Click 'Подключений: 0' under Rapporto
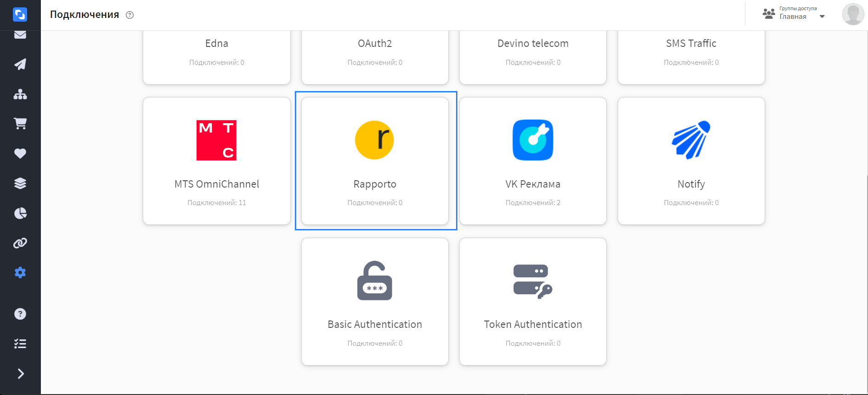The width and height of the screenshot is (868, 395). (375, 203)
